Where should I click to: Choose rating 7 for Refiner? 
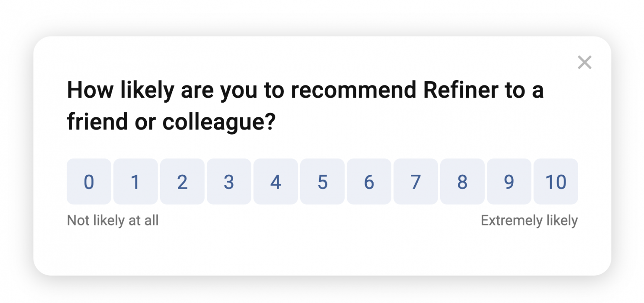point(415,181)
